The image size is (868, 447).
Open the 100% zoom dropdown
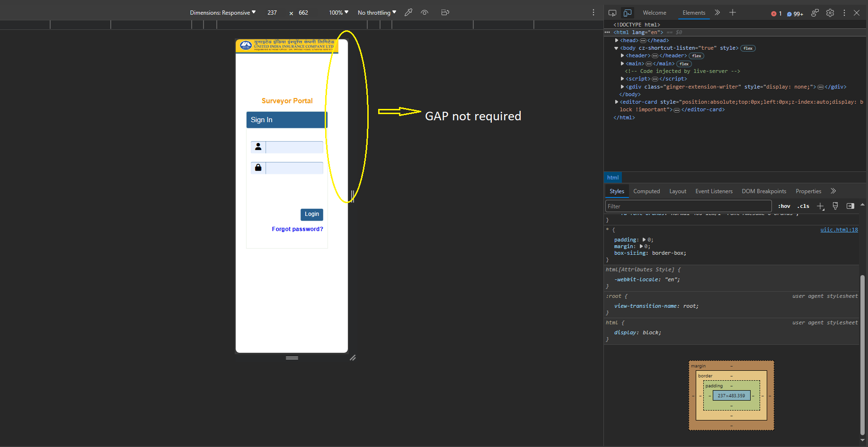click(339, 13)
